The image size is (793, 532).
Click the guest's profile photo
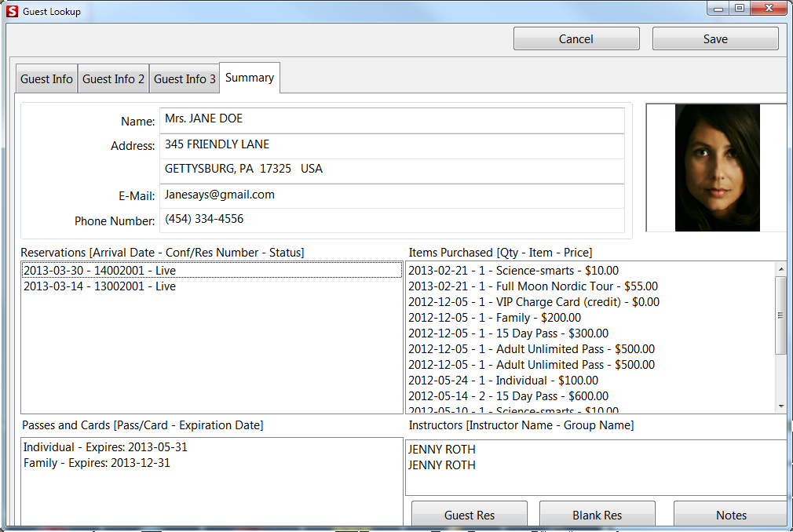(x=716, y=167)
